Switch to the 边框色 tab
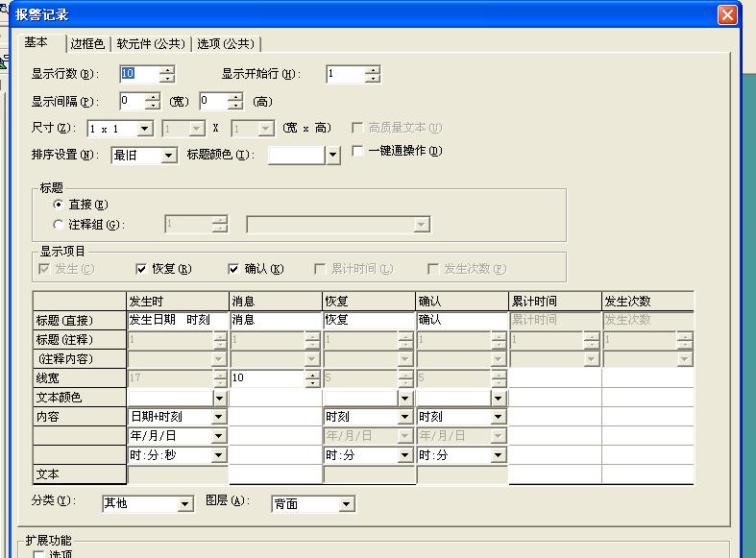 tap(87, 44)
